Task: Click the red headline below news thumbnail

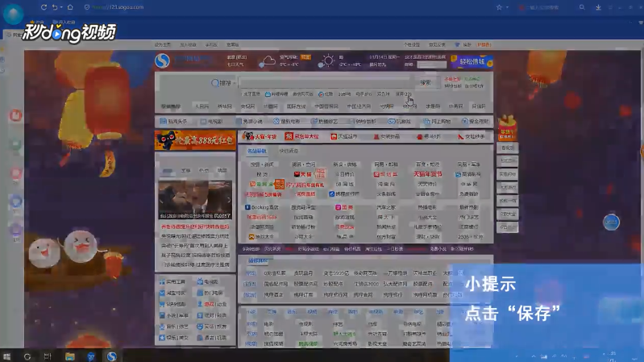Action: coord(195,227)
